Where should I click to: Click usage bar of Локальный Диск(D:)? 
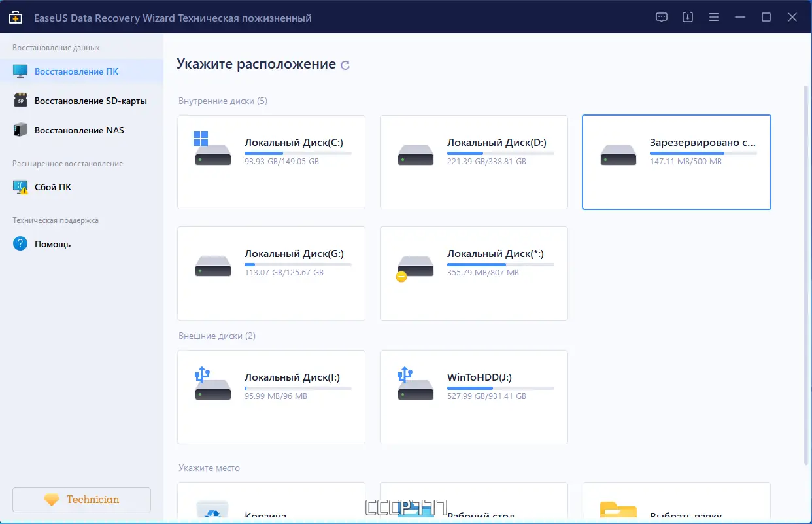[x=501, y=153]
